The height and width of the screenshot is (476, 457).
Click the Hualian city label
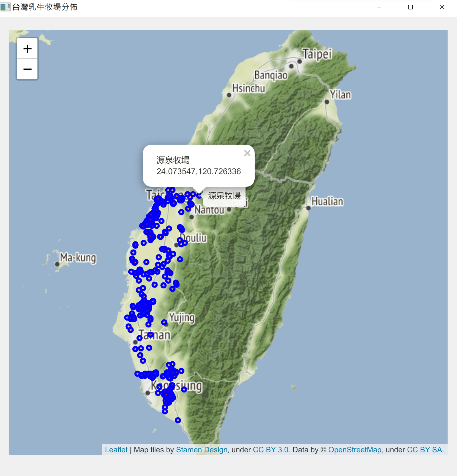pos(327,202)
